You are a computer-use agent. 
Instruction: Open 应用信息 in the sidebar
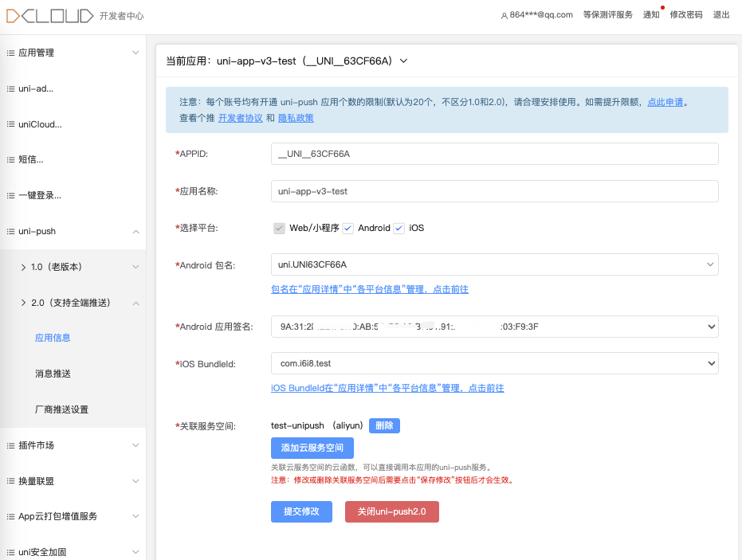pyautogui.click(x=53, y=338)
